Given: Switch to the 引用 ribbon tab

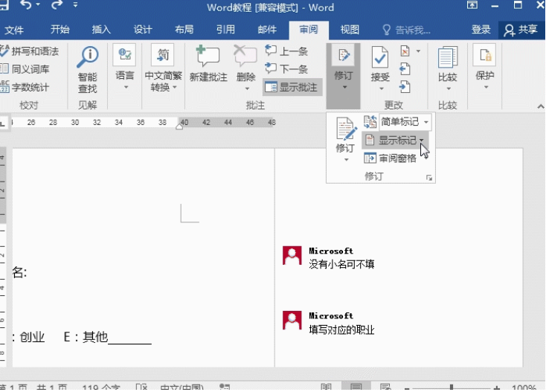Looking at the screenshot, I should [225, 30].
